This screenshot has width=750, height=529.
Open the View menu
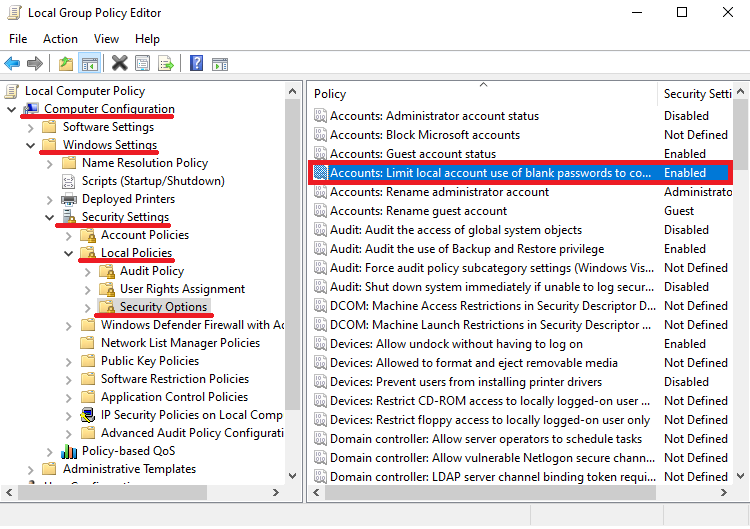106,39
